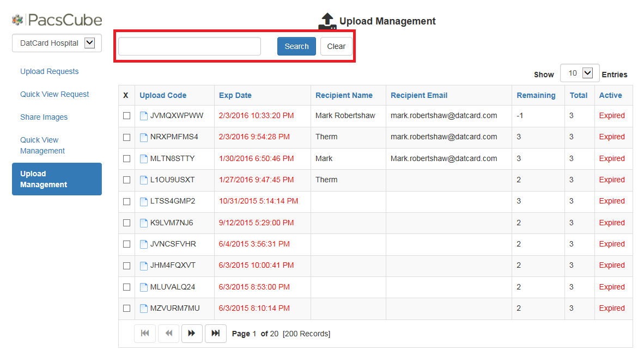Screen dimensions: 644x351
Task: Sort by the Active column
Action: pyautogui.click(x=610, y=95)
